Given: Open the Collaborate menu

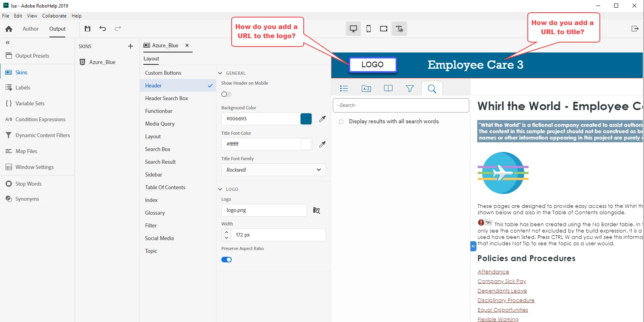Looking at the screenshot, I should [55, 16].
